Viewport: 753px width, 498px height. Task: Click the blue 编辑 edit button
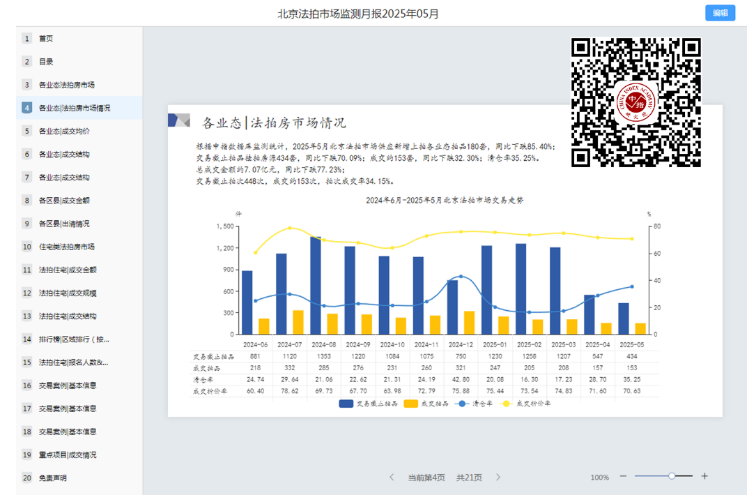coord(719,13)
